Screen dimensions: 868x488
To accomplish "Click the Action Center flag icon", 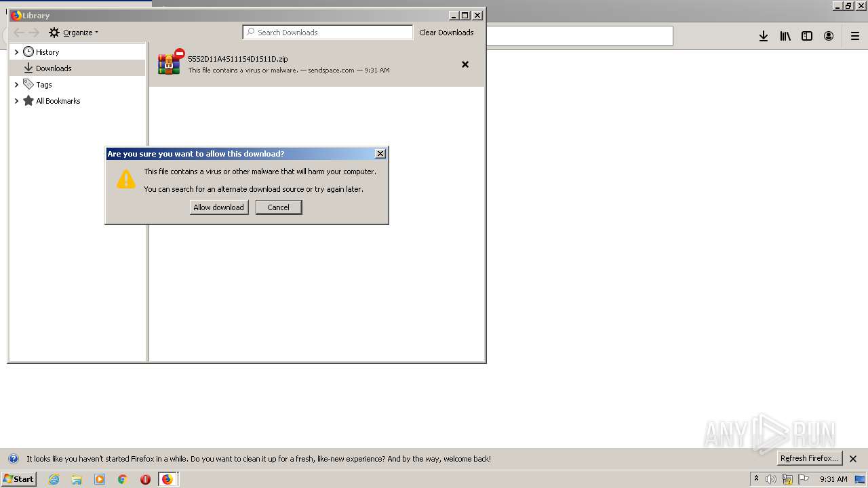I will (804, 479).
